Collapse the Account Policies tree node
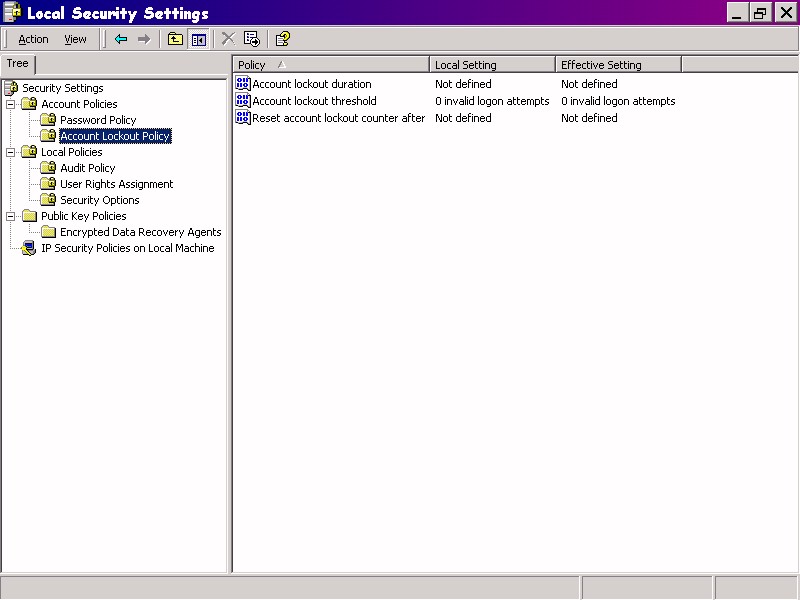 [11, 104]
